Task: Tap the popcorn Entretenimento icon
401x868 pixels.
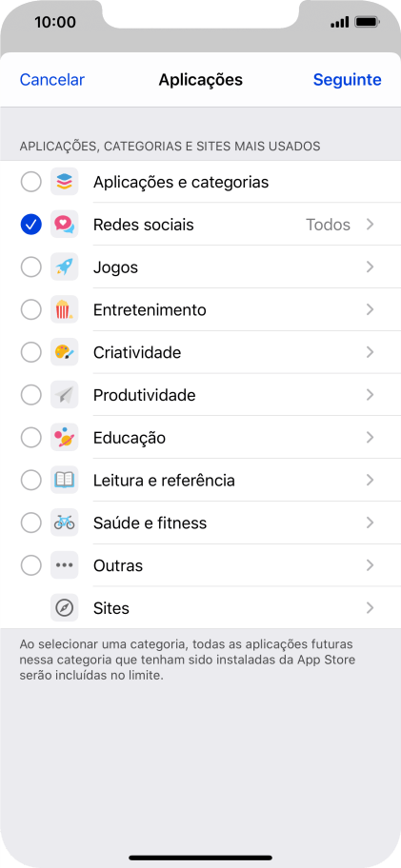Action: tap(64, 309)
